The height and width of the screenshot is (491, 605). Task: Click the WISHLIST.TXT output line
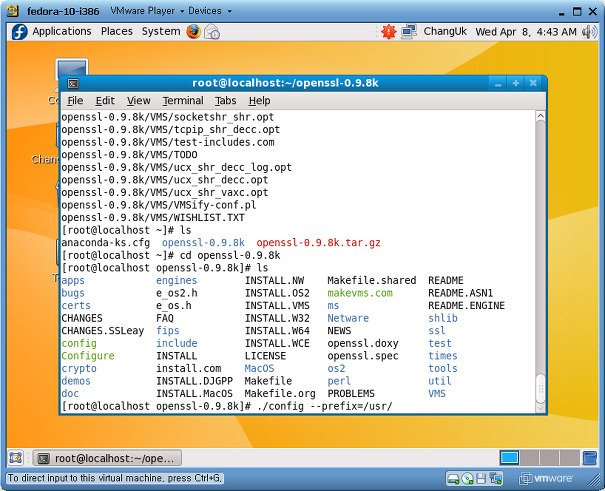[153, 218]
